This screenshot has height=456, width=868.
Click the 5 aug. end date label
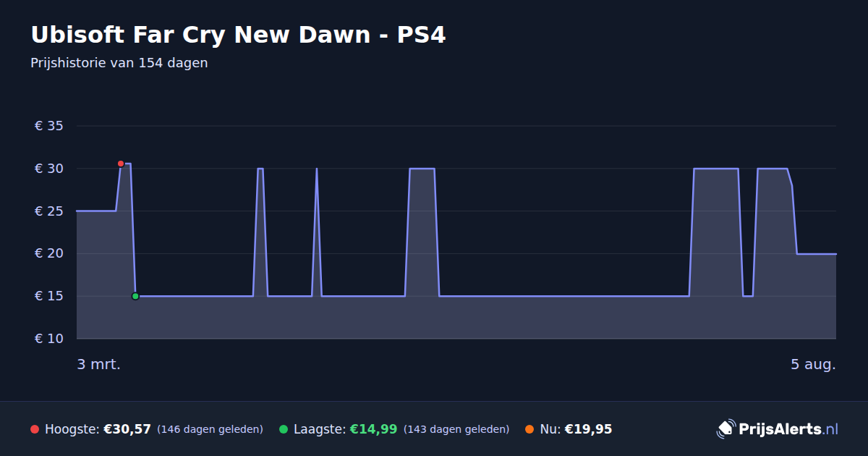click(x=813, y=364)
